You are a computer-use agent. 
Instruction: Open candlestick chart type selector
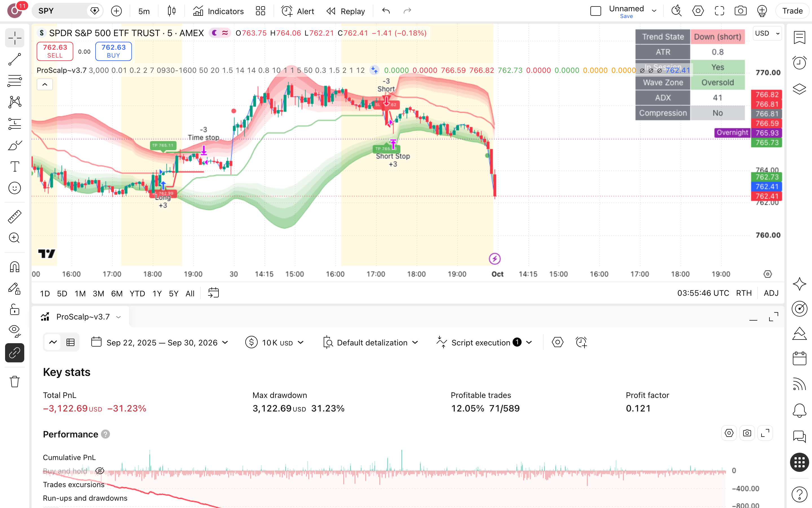point(171,11)
